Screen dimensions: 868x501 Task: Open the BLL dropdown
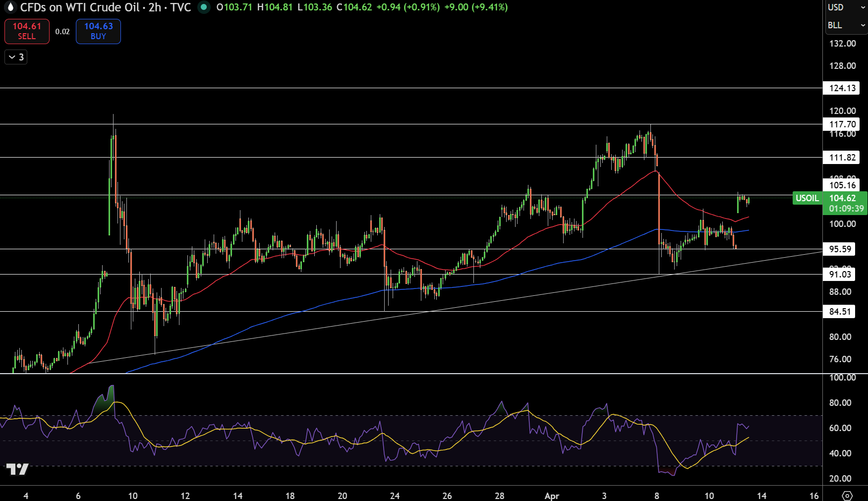pyautogui.click(x=846, y=25)
